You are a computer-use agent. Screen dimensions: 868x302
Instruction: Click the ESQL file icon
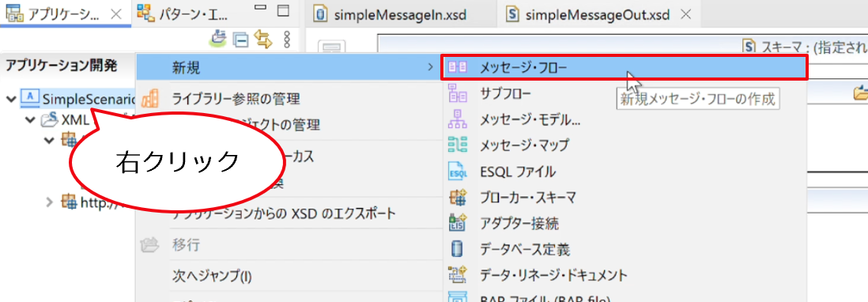tap(458, 172)
